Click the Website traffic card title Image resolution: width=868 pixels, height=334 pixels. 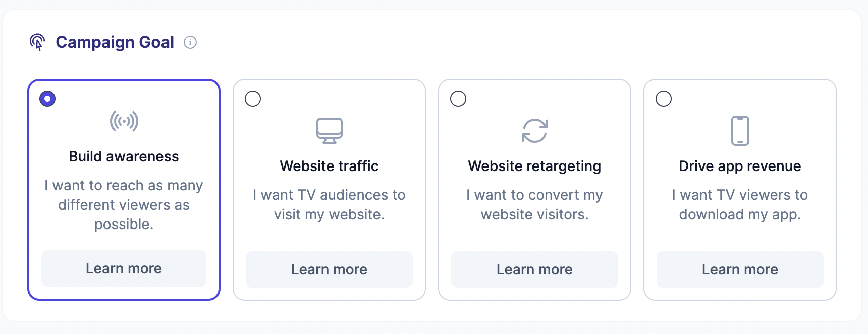(x=330, y=166)
